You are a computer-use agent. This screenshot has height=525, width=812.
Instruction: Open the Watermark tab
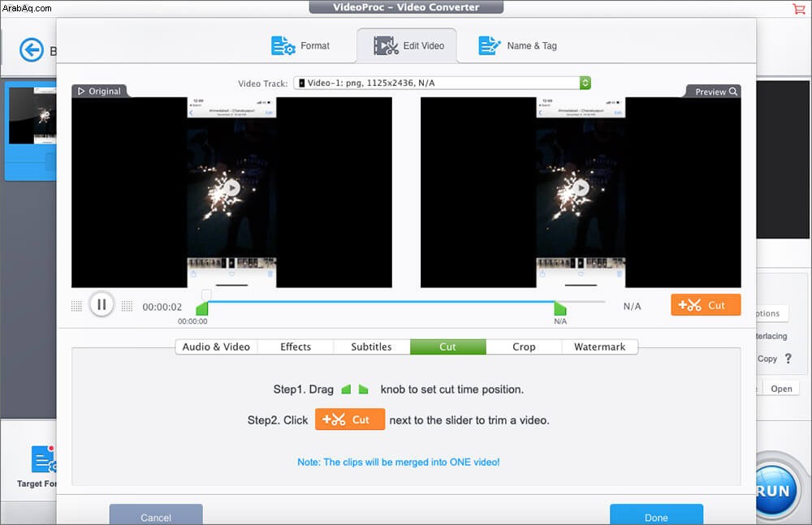tap(600, 347)
